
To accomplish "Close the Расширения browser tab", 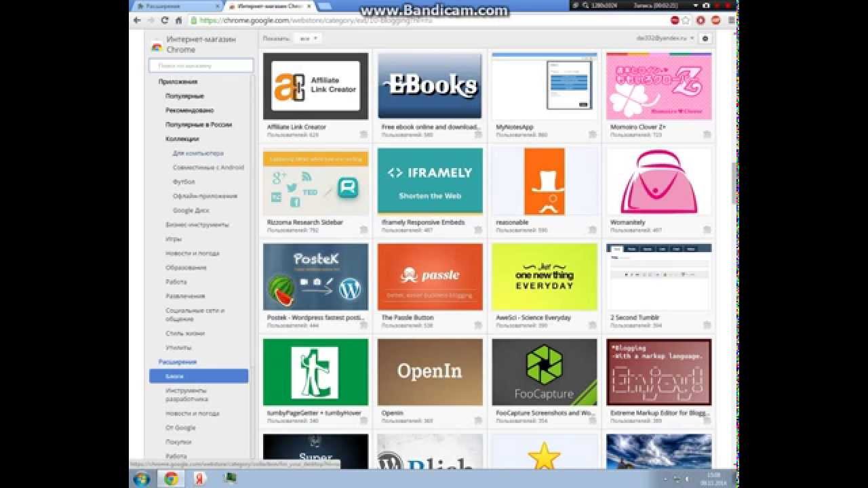I will (217, 6).
